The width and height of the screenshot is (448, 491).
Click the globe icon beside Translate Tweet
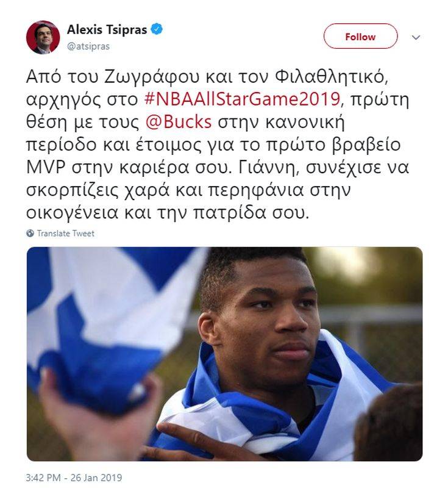point(30,233)
